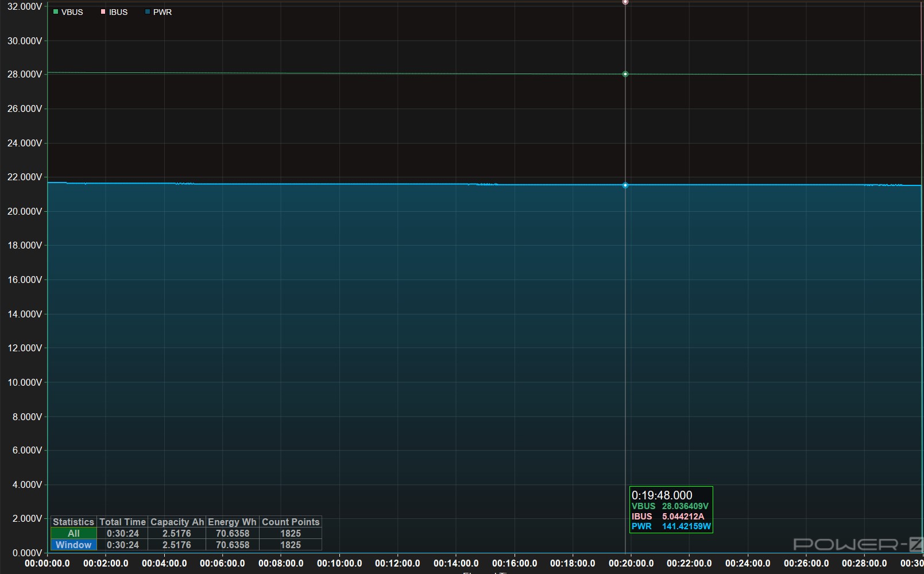Screen dimensions: 924x574
Task: Click the 00:06:00.0 label on the time axis
Action: coord(222,564)
